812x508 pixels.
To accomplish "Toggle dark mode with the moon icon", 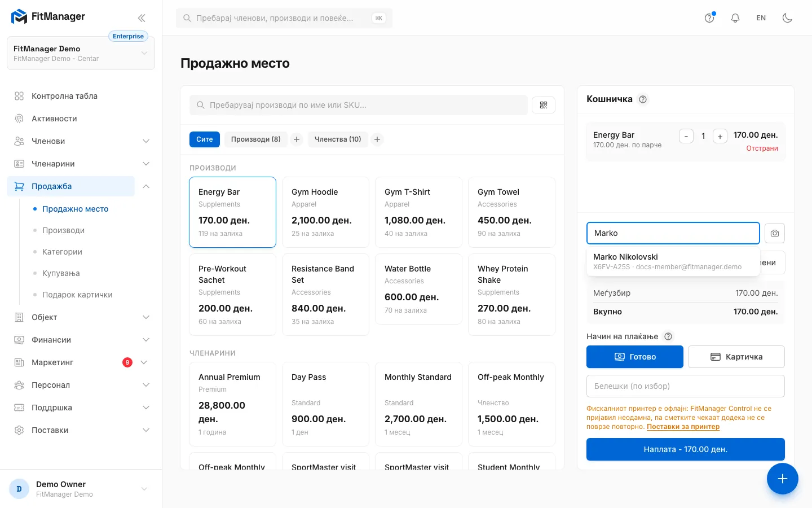I will pyautogui.click(x=788, y=18).
